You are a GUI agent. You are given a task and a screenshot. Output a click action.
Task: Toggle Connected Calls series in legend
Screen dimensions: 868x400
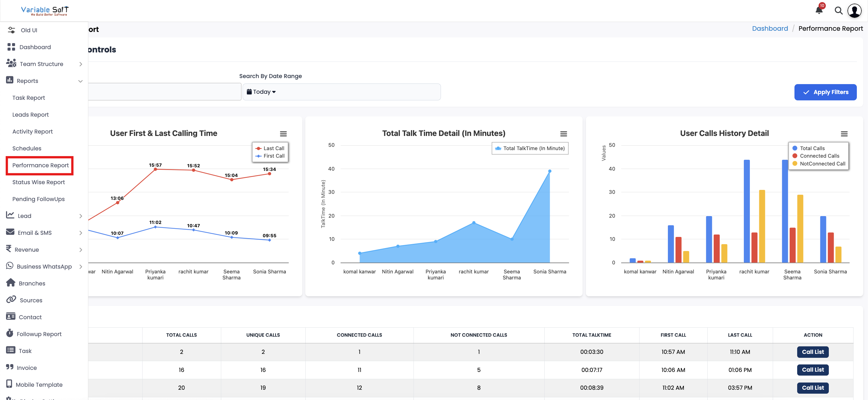coord(819,156)
